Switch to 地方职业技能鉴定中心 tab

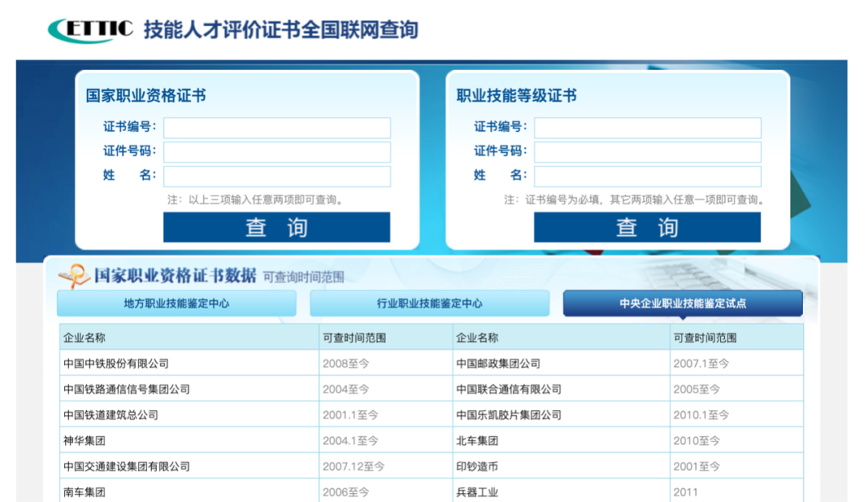pos(177,303)
